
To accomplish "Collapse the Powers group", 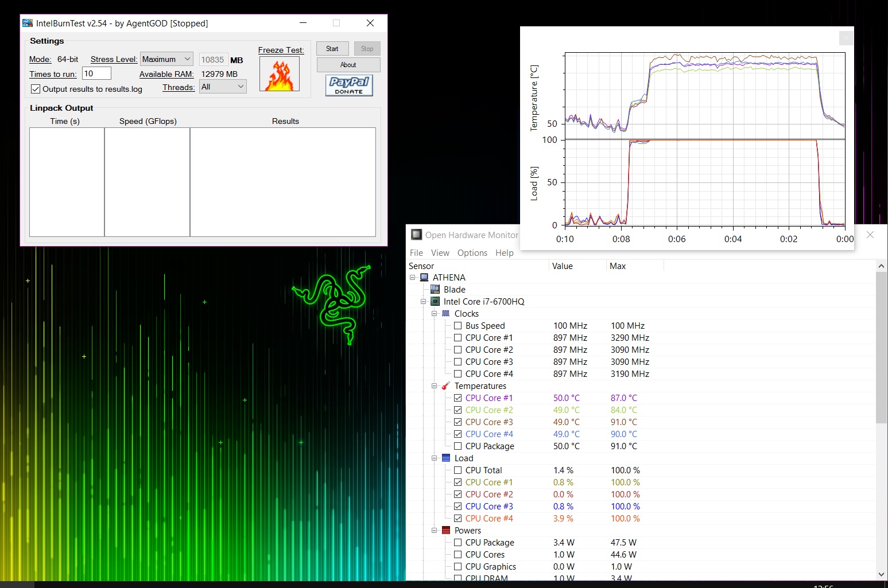I will click(x=435, y=531).
